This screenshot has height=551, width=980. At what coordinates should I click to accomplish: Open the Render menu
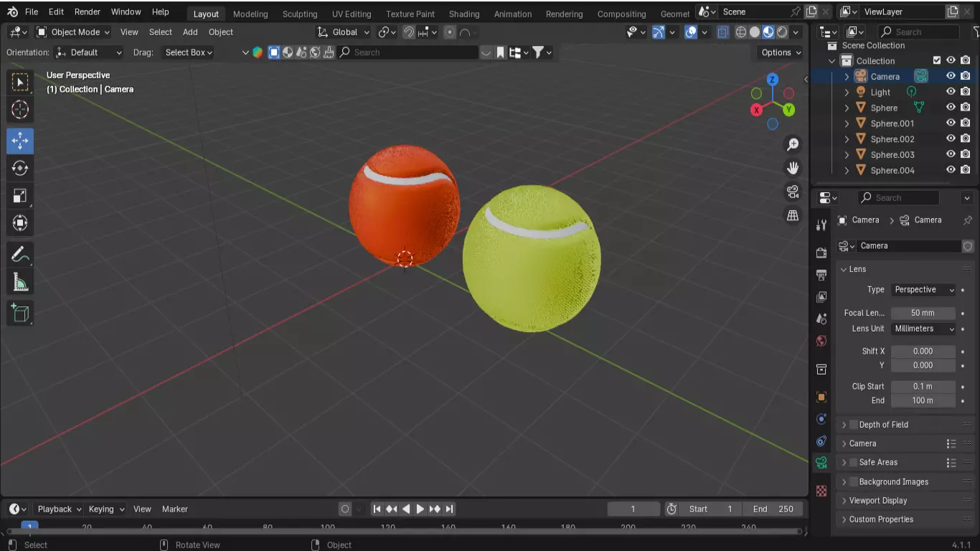coord(88,12)
